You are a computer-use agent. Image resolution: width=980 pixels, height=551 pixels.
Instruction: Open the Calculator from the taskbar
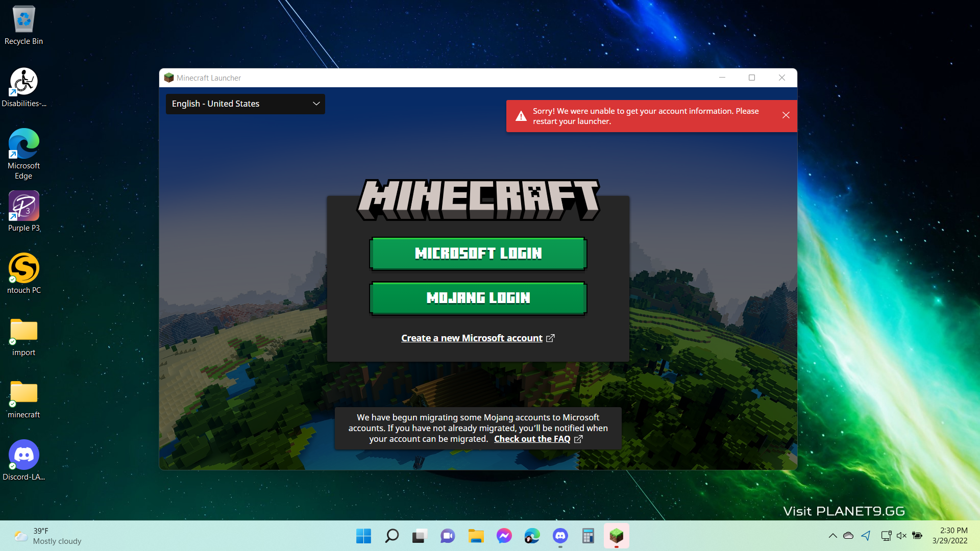(x=588, y=536)
